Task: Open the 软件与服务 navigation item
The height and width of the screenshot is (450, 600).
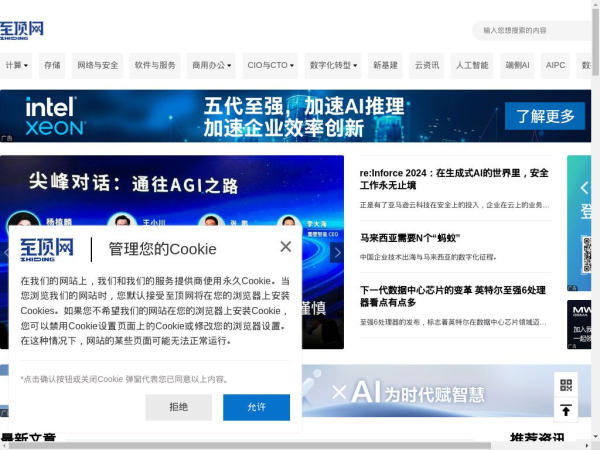Action: [x=155, y=65]
